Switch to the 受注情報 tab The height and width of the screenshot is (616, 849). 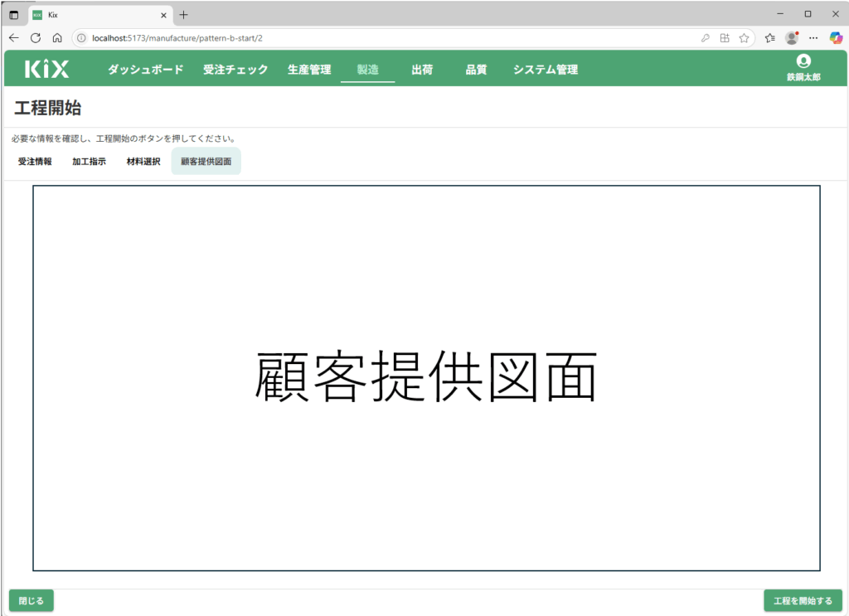(35, 162)
